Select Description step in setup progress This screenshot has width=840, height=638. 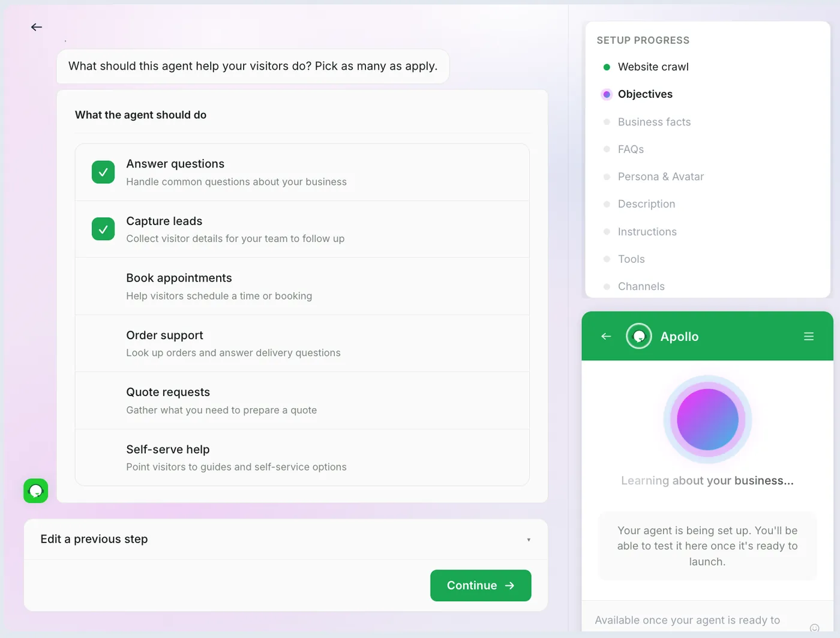click(x=646, y=204)
